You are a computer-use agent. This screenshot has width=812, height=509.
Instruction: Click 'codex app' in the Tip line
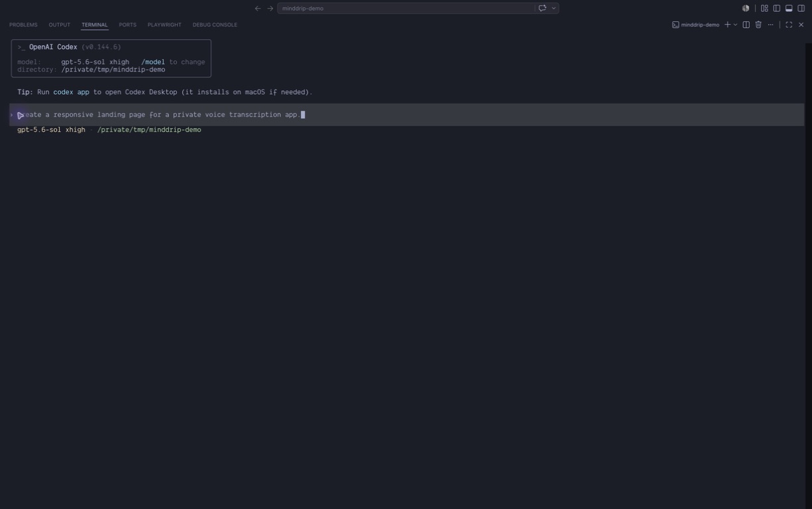click(x=71, y=92)
